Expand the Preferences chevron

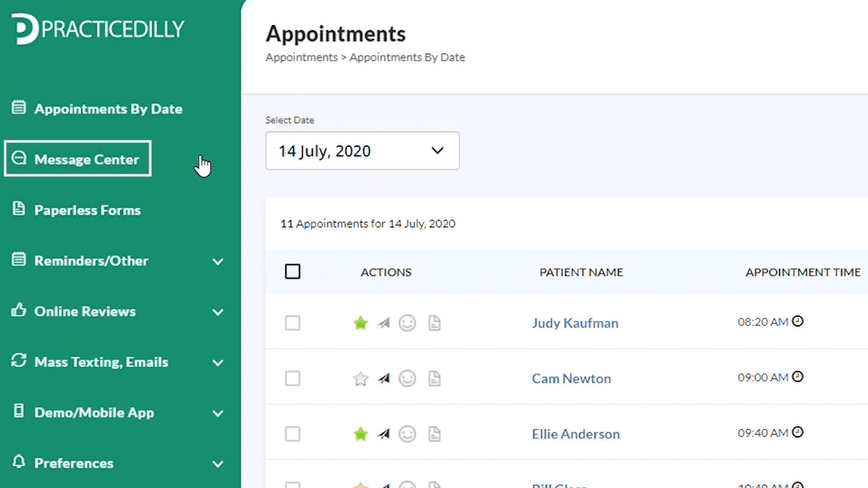pyautogui.click(x=218, y=464)
